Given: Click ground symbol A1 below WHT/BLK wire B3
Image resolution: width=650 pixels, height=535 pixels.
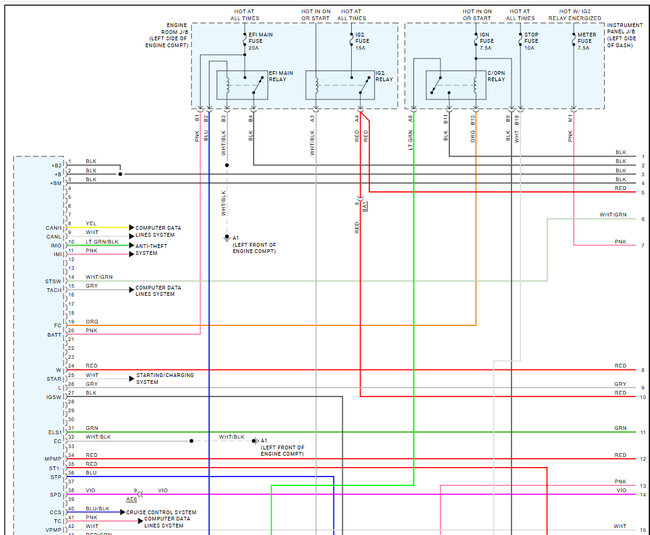Looking at the screenshot, I should click(x=227, y=238).
